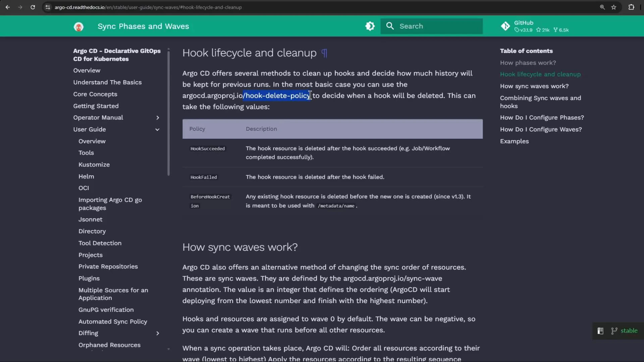Open Orphaned Resources page

[x=109, y=345]
